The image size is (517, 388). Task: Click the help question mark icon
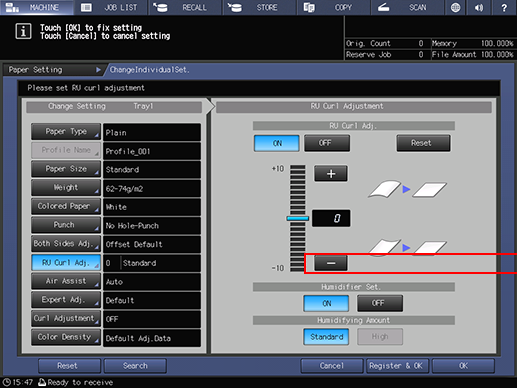click(504, 7)
